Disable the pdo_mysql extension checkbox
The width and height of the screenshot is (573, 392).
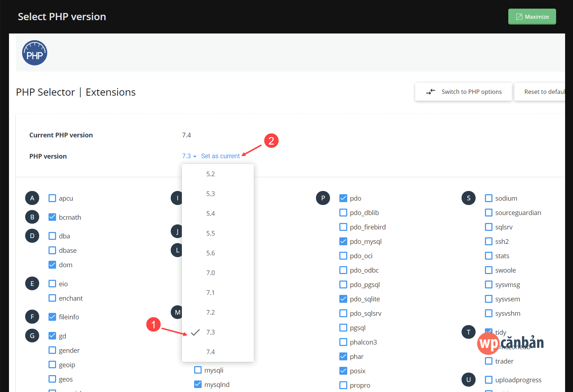tap(343, 241)
